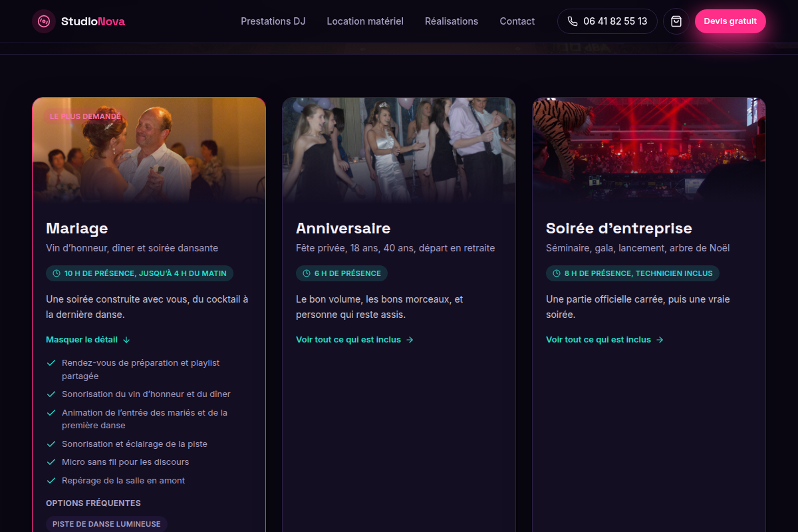Click Sonorisation et éclairage de la piste text
This screenshot has height=532, width=798.
coord(135,444)
